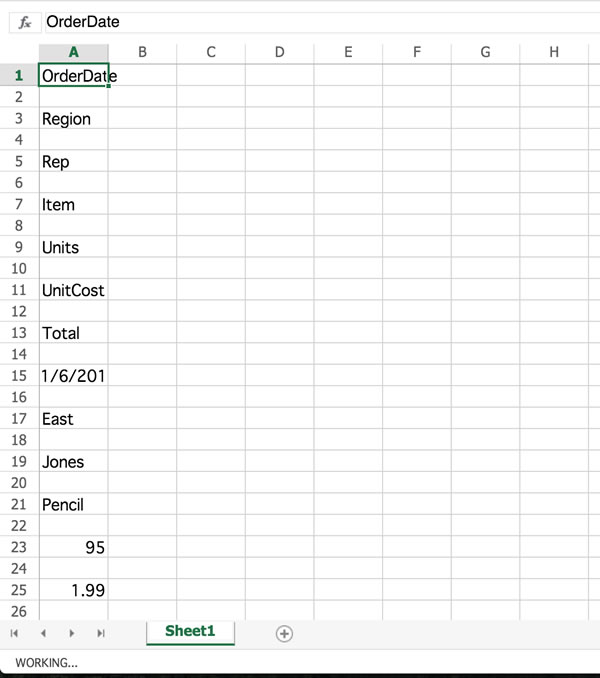Go to previous sheet arrow
The height and width of the screenshot is (678, 600).
click(43, 633)
